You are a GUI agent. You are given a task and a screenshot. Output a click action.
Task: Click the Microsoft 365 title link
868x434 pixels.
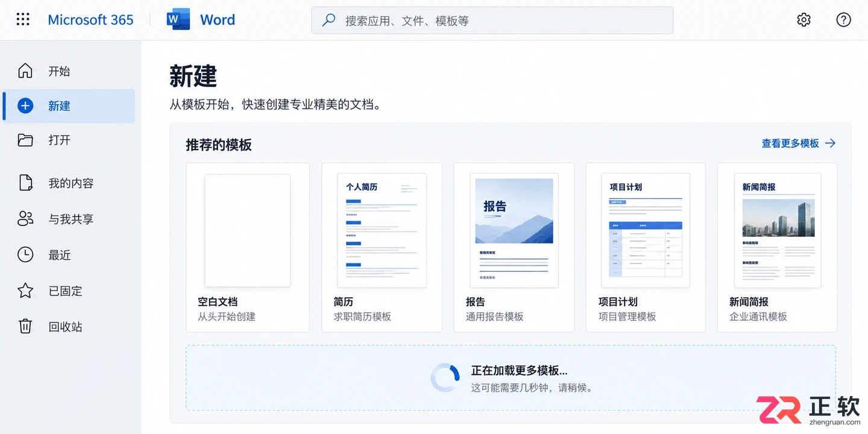coord(90,20)
